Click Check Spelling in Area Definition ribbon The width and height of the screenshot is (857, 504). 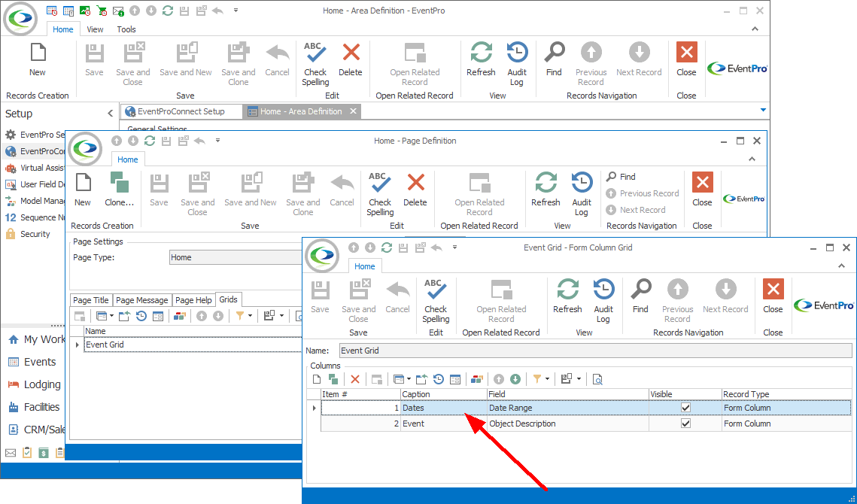(315, 64)
